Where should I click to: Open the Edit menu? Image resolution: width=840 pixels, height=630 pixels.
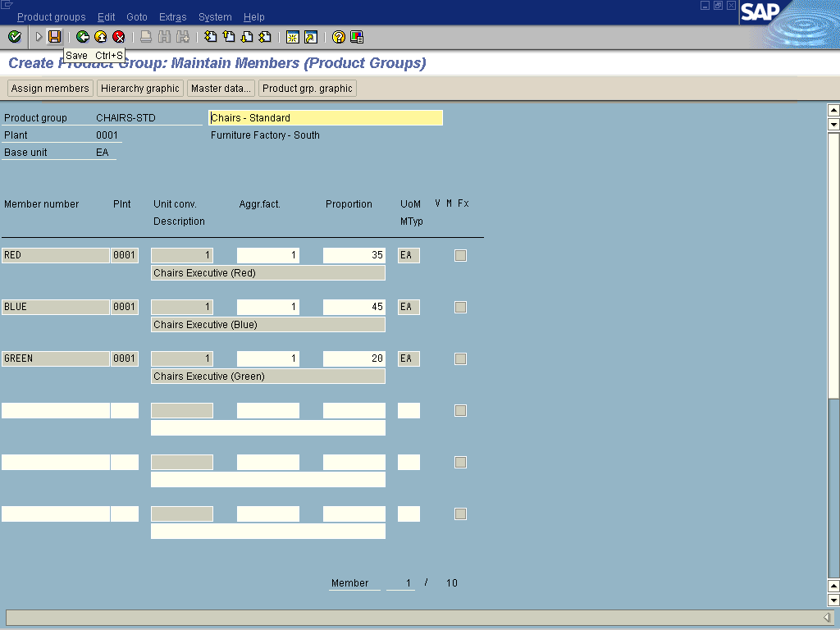106,17
